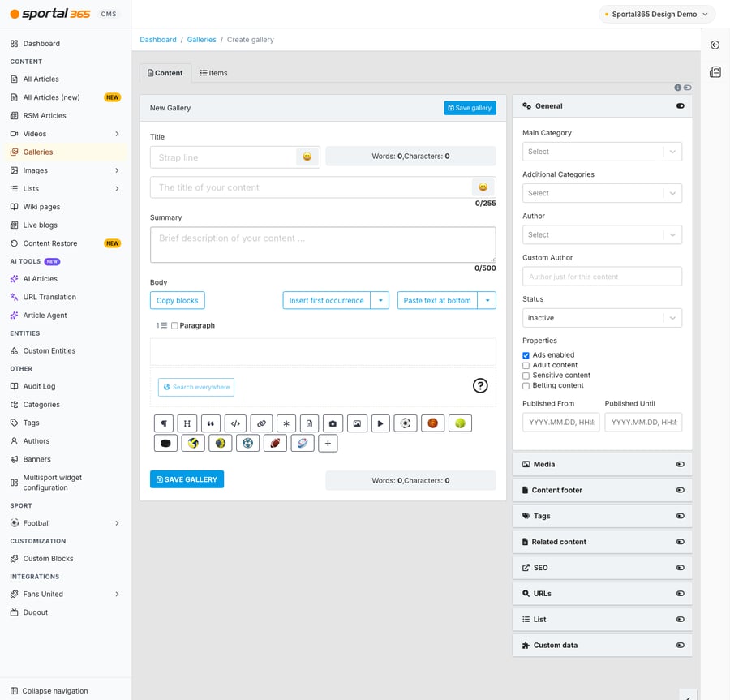Viewport: 730px width, 700px height.
Task: Toggle the Content footer panel switch
Action: click(681, 490)
